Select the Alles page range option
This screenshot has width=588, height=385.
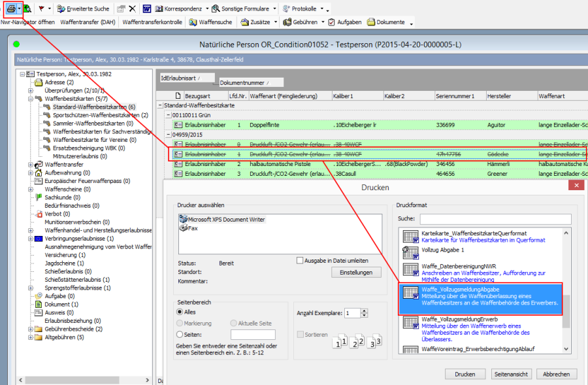(180, 312)
